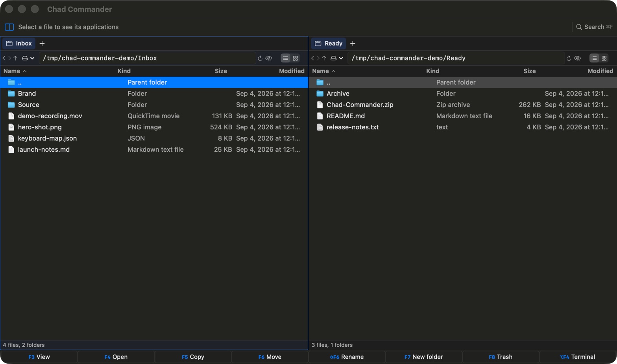Go forward in the Inbox pane
The height and width of the screenshot is (364, 617).
point(9,58)
